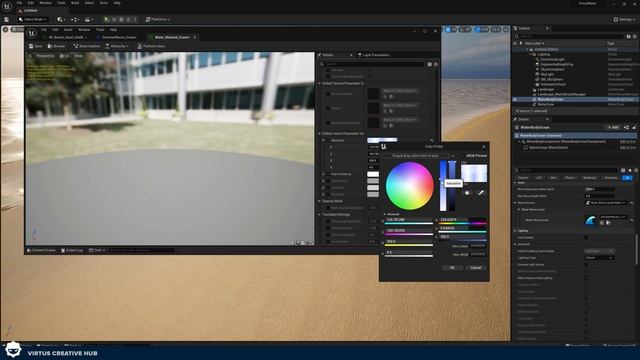Image resolution: width=640 pixels, height=360 pixels.
Task: Click the Save icon in main toolbar
Action: [x=6, y=19]
